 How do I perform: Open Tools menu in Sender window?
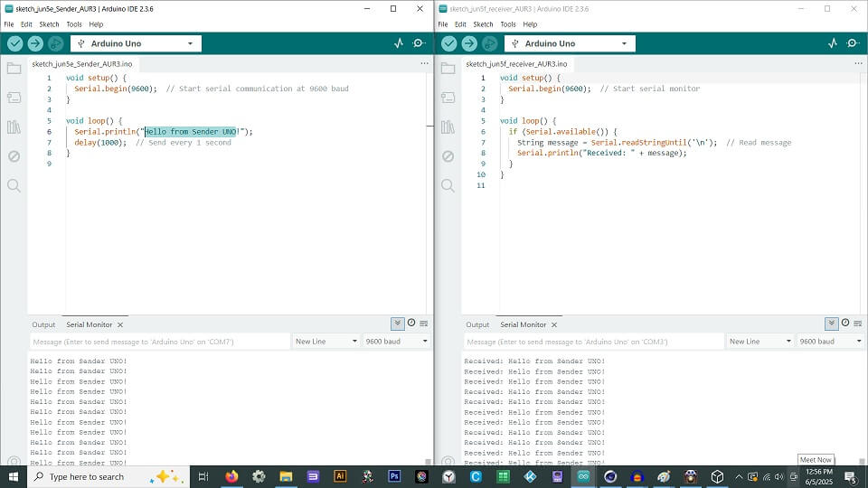pos(74,24)
